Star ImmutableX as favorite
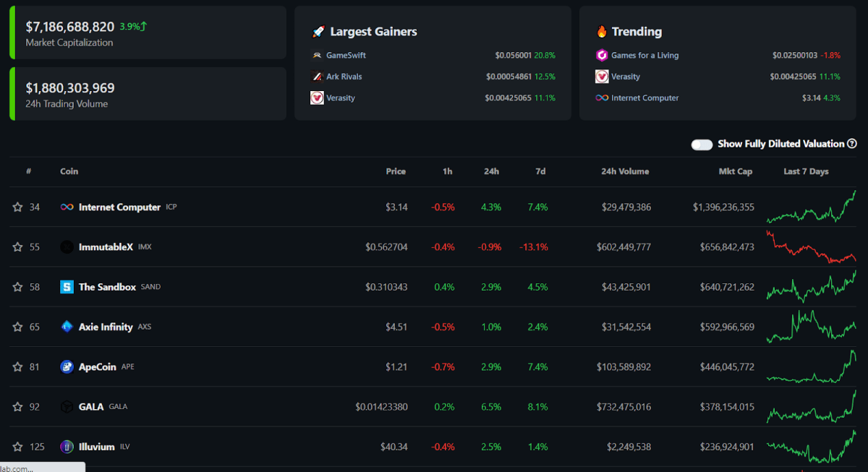868x472 pixels. [x=17, y=247]
